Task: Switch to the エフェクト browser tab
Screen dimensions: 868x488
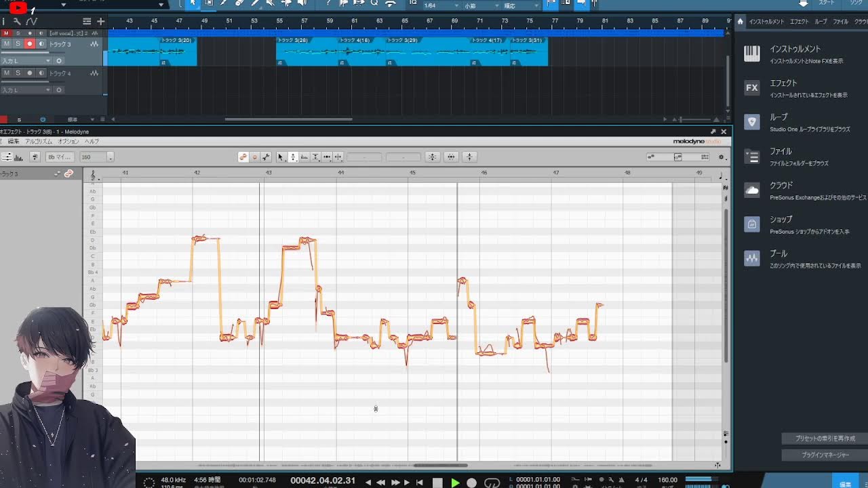Action: point(800,22)
